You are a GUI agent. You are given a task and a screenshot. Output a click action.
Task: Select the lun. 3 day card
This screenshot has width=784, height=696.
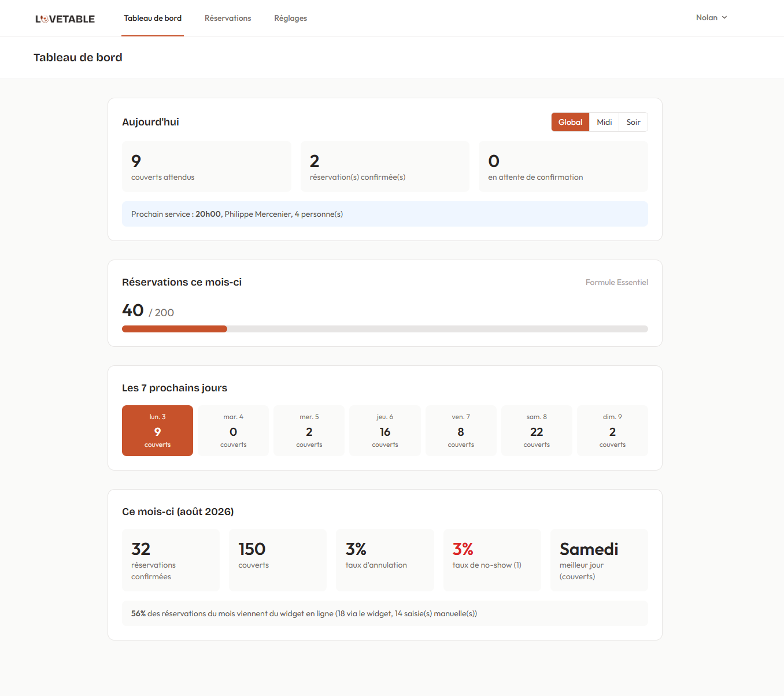click(x=157, y=431)
